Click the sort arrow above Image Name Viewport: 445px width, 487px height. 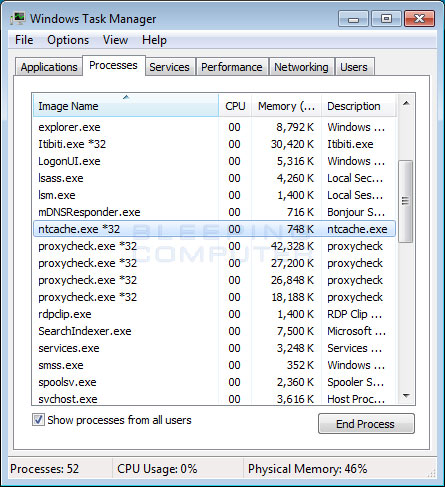pyautogui.click(x=126, y=97)
